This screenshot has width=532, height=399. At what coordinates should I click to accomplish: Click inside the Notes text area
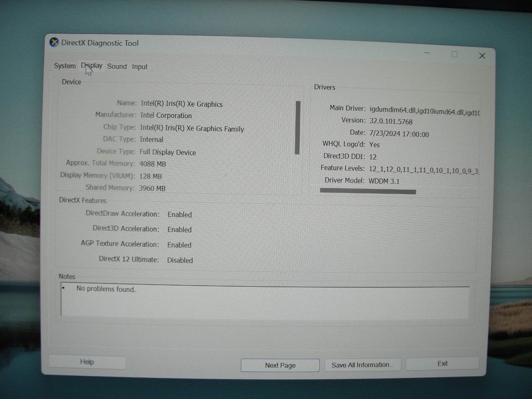(x=266, y=303)
